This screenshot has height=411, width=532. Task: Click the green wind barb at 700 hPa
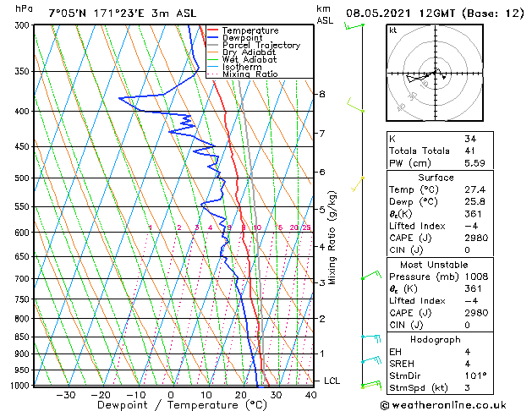[371, 275]
